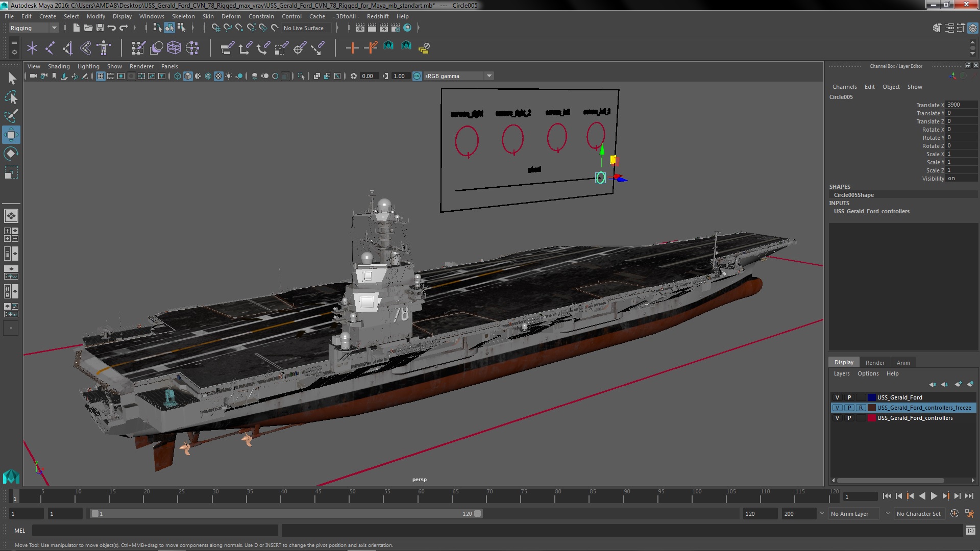Click the create new layer icon
This screenshot has height=551, width=980.
958,384
